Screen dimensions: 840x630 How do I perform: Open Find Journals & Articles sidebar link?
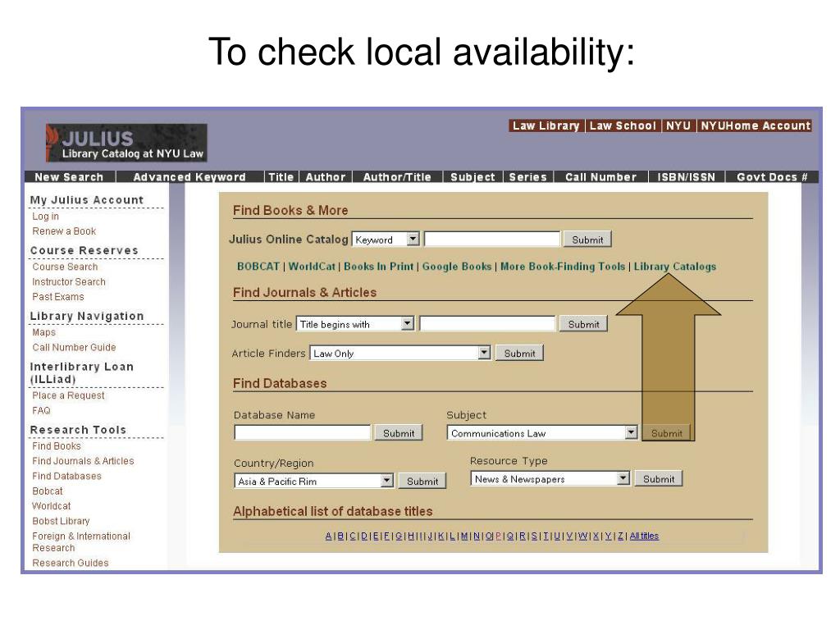click(x=83, y=461)
